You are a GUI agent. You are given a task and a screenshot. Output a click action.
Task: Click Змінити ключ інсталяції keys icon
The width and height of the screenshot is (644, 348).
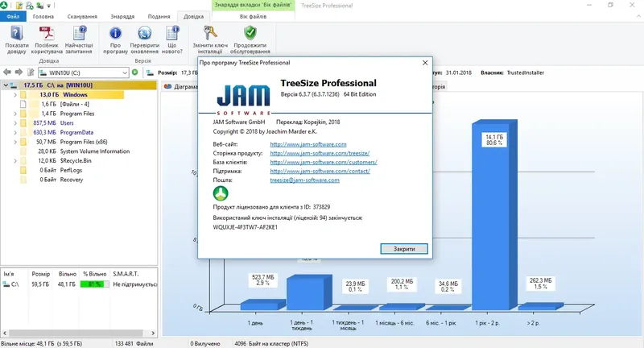tap(210, 33)
